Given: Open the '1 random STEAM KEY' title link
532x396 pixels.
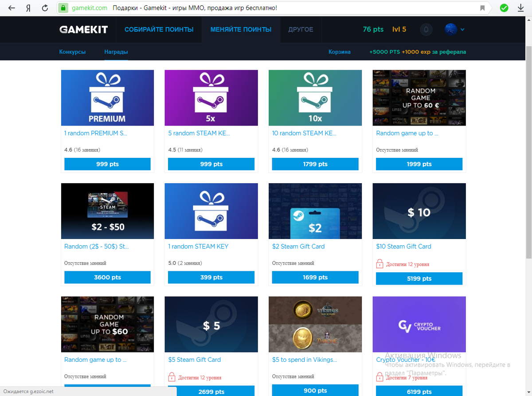Looking at the screenshot, I should click(x=198, y=247).
